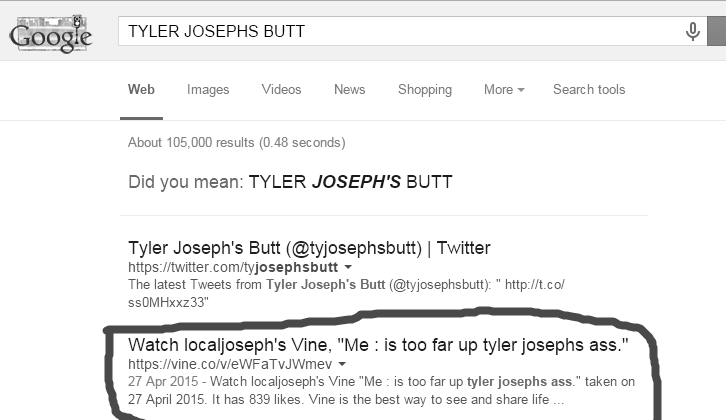Select the Web tab

[141, 89]
